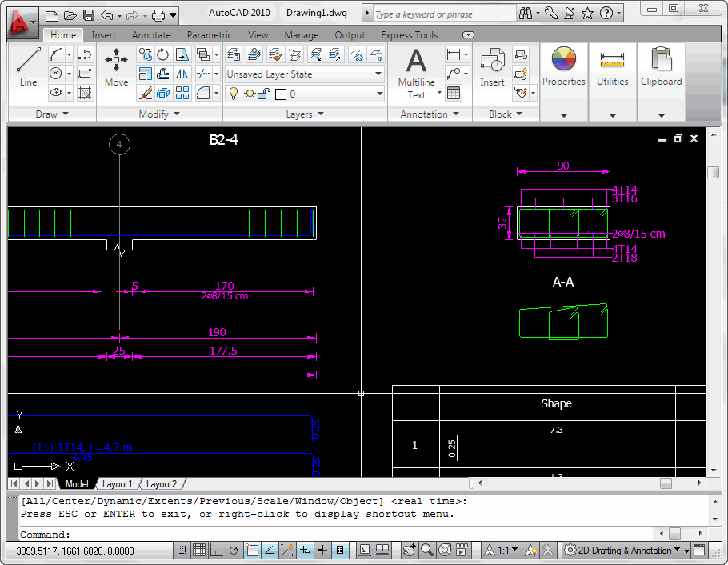The width and height of the screenshot is (728, 565).
Task: Choose the Mirror tool in Modify
Action: pyautogui.click(x=182, y=74)
